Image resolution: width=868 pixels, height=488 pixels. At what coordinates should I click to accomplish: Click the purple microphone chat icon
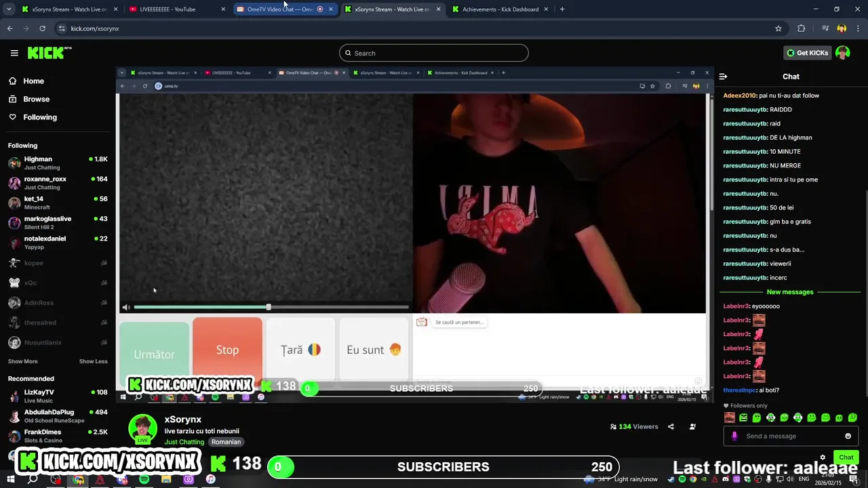(x=734, y=436)
